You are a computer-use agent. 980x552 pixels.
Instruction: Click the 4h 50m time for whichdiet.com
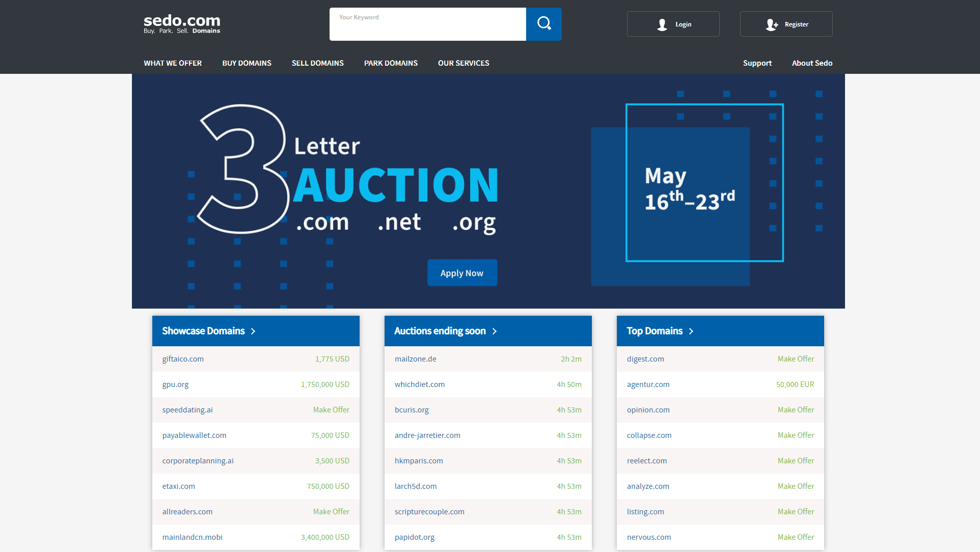pyautogui.click(x=569, y=384)
